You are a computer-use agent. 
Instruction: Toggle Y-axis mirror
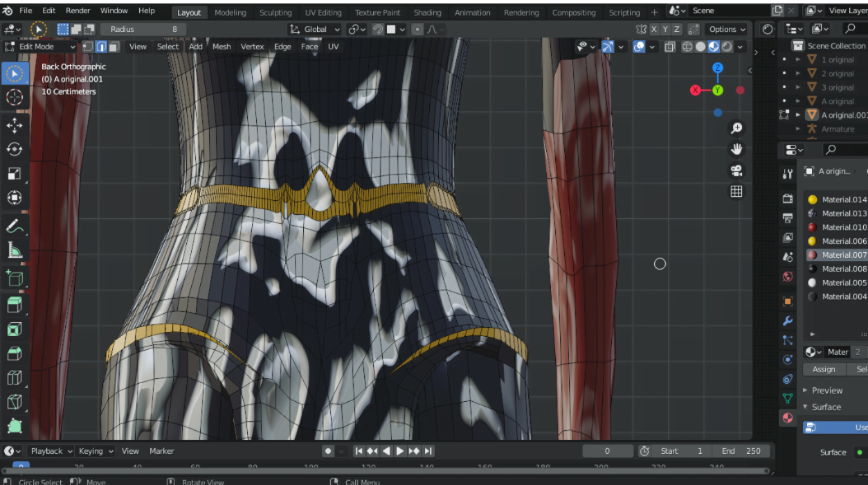point(665,29)
